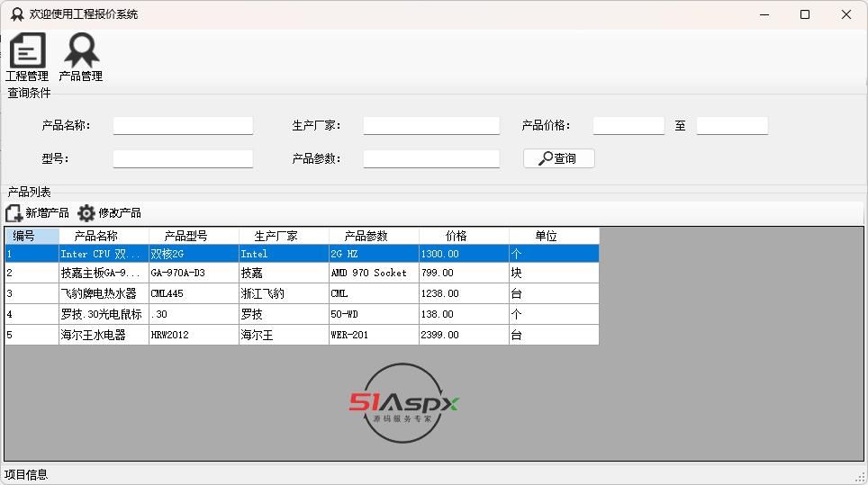Select the 飞豹牌电热水器 product cell
The height and width of the screenshot is (485, 868).
[104, 293]
